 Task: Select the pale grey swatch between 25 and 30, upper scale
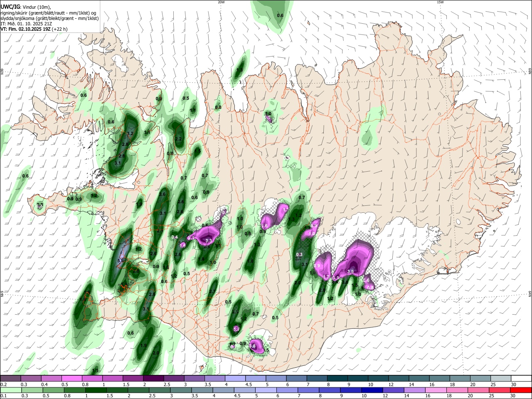tap(501, 379)
